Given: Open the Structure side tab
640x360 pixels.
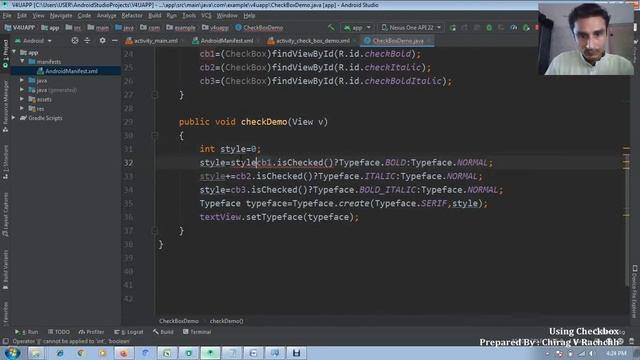Looking at the screenshot, I should [5, 162].
